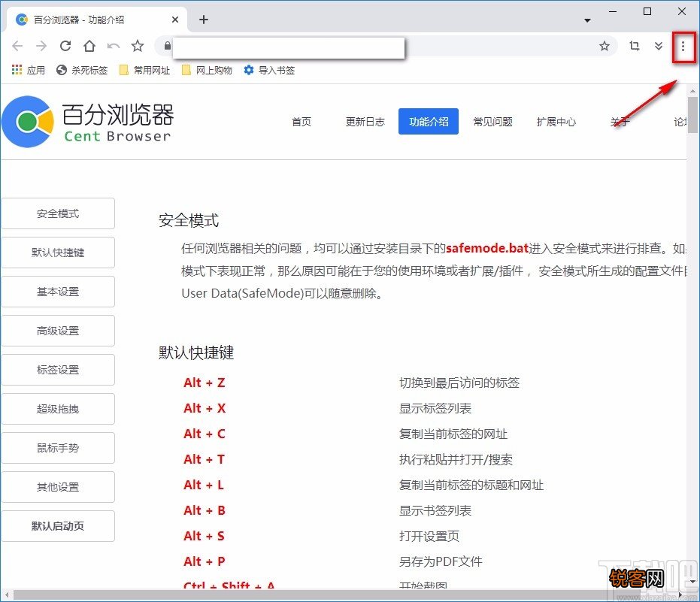This screenshot has width=700, height=602.
Task: Open 关于 navigation item
Action: coord(620,122)
